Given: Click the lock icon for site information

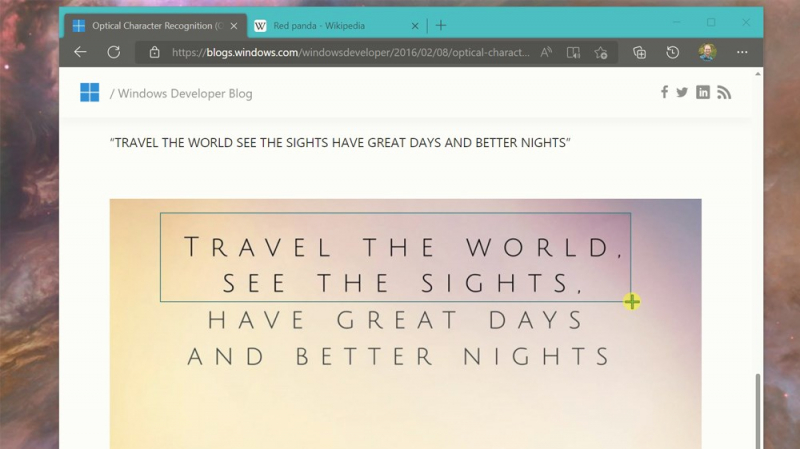Looking at the screenshot, I should pyautogui.click(x=154, y=52).
